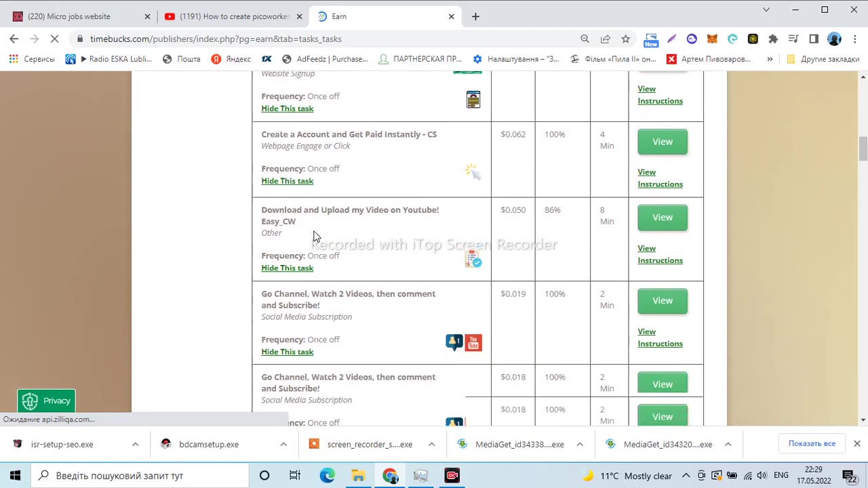Expand options for screen_recorder_s....exe download
Screen dimensions: 868x488
(431, 445)
